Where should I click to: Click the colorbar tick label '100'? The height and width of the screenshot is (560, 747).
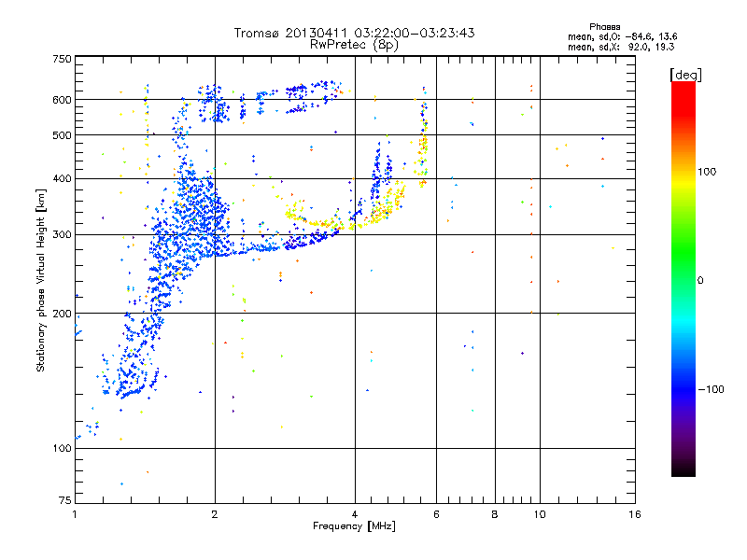click(x=707, y=172)
